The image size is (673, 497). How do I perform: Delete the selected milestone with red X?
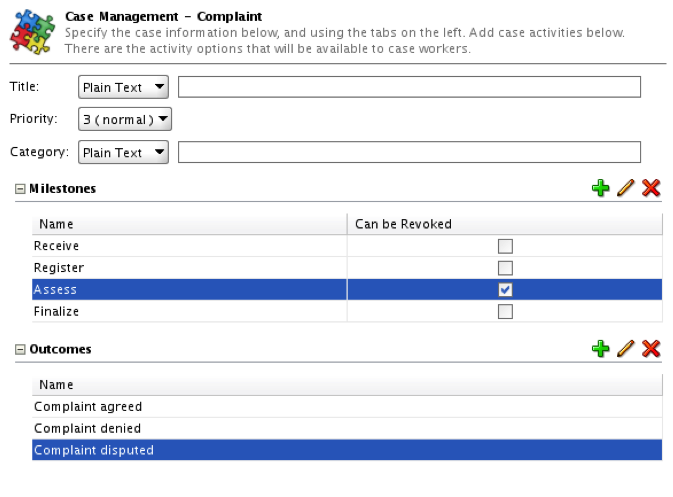651,187
